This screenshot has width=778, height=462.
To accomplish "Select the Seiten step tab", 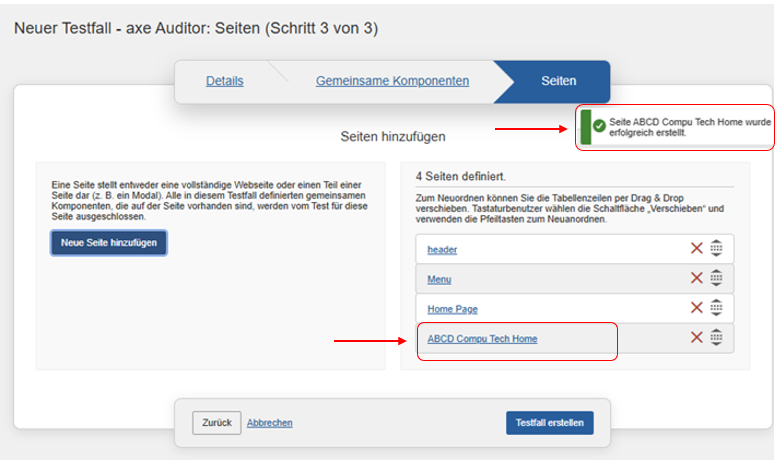I will 558,81.
